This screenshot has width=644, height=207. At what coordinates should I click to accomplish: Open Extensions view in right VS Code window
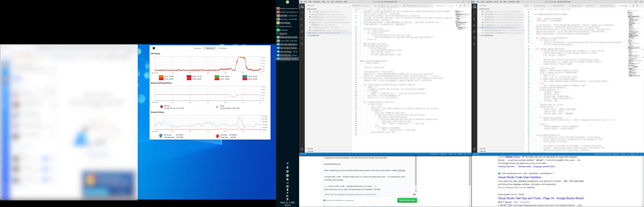tap(474, 31)
